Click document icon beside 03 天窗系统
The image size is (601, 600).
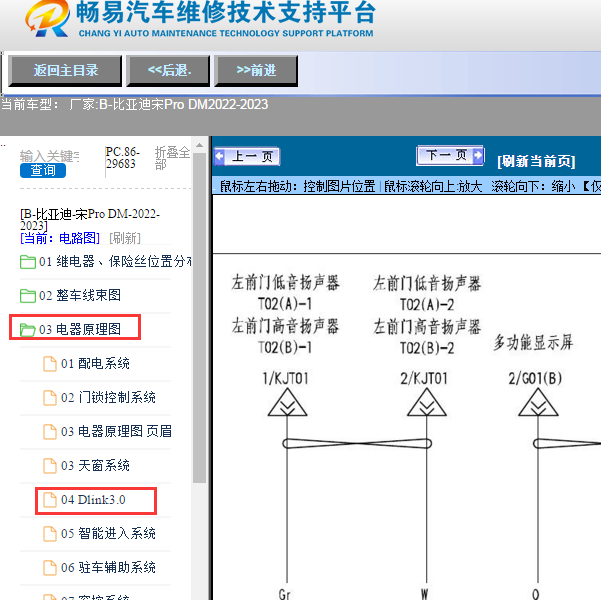(x=50, y=466)
